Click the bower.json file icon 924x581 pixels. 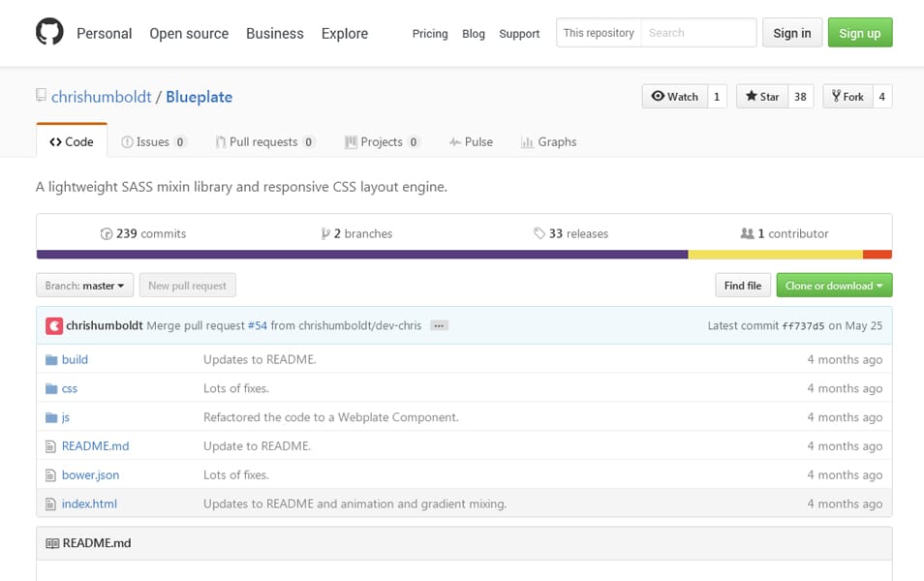tap(50, 475)
